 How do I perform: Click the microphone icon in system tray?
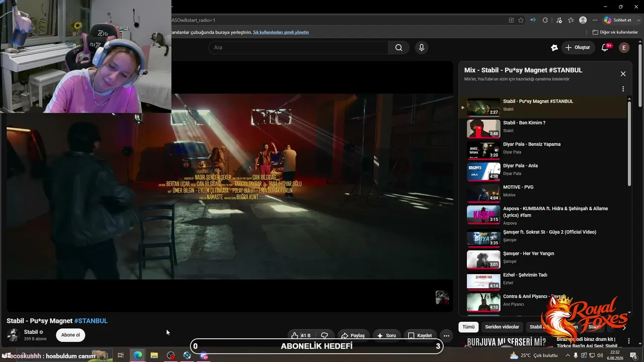click(x=576, y=355)
